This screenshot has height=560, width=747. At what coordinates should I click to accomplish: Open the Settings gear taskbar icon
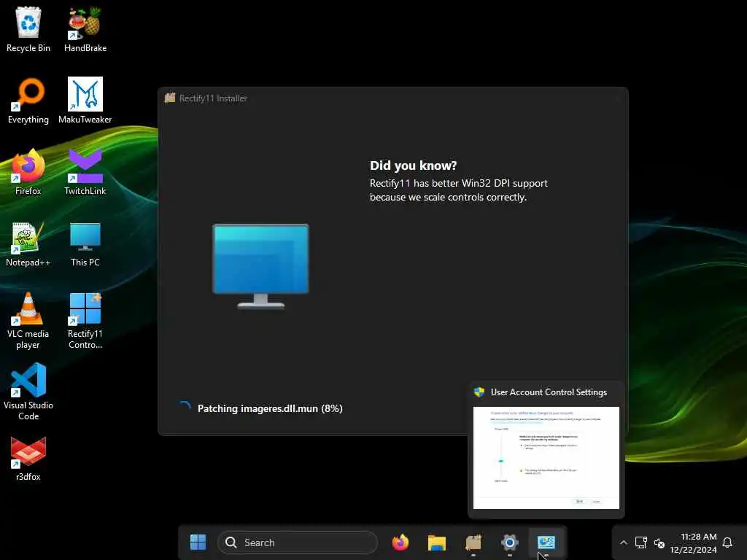point(509,542)
